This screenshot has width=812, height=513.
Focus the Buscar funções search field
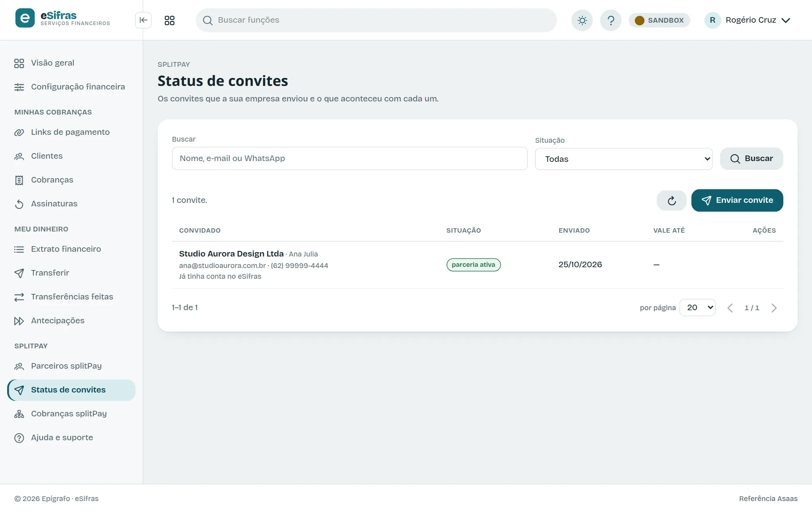click(x=376, y=20)
